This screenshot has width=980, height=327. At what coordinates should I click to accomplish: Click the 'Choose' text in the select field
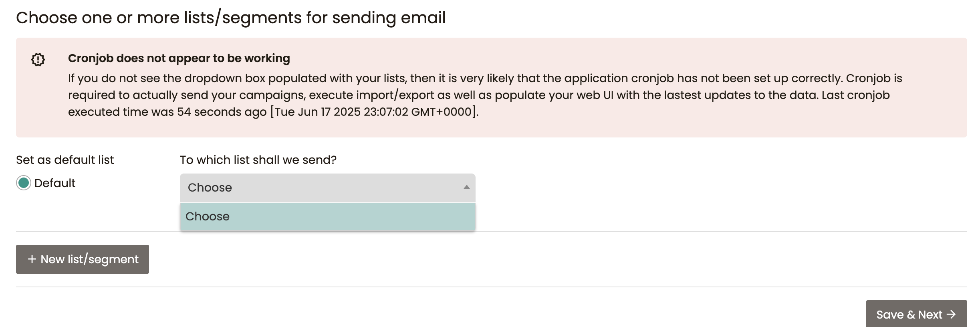coord(210,188)
